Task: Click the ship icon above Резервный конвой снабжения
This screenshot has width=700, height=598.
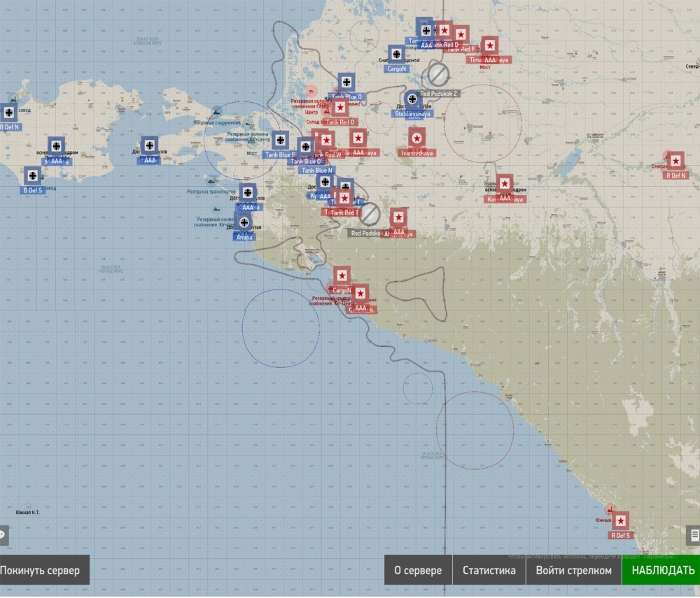Action: pyautogui.click(x=216, y=208)
